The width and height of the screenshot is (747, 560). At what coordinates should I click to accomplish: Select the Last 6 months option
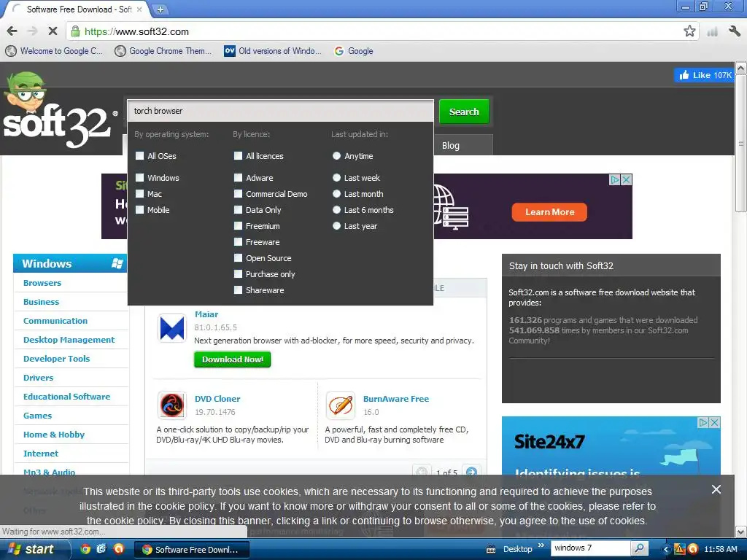click(x=336, y=209)
